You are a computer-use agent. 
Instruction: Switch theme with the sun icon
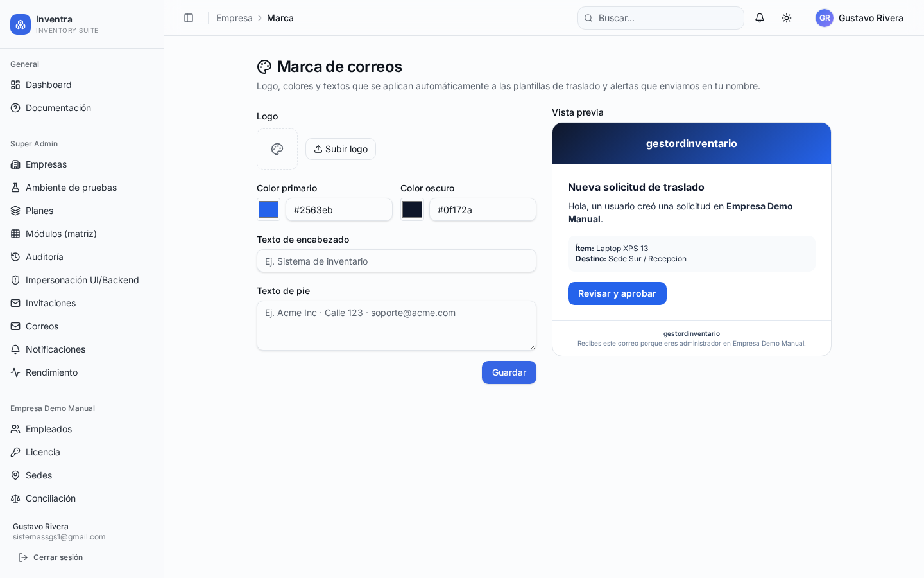(787, 18)
